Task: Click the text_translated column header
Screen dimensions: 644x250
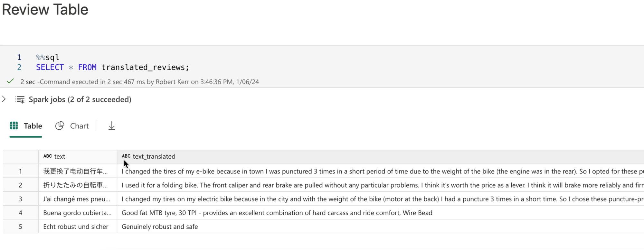Action: pyautogui.click(x=154, y=157)
